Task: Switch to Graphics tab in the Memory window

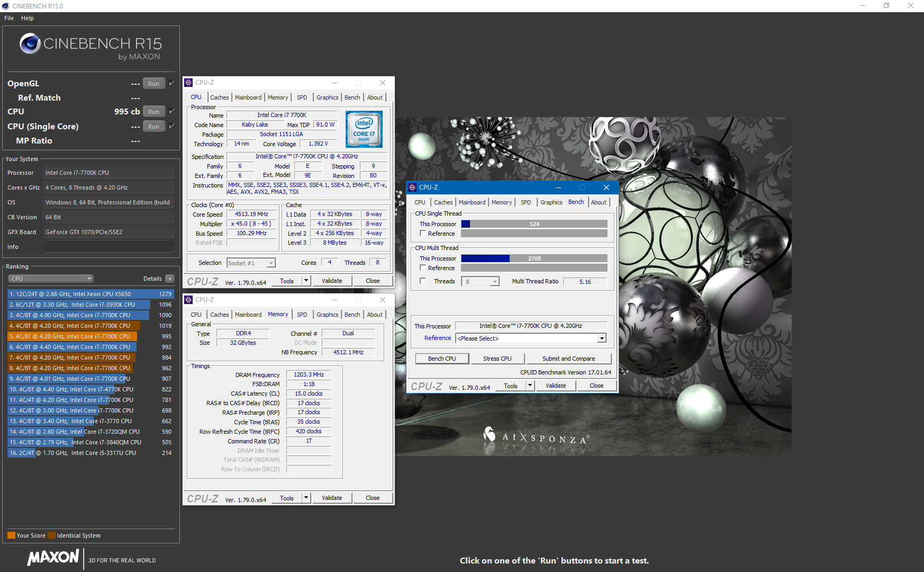Action: (x=328, y=315)
